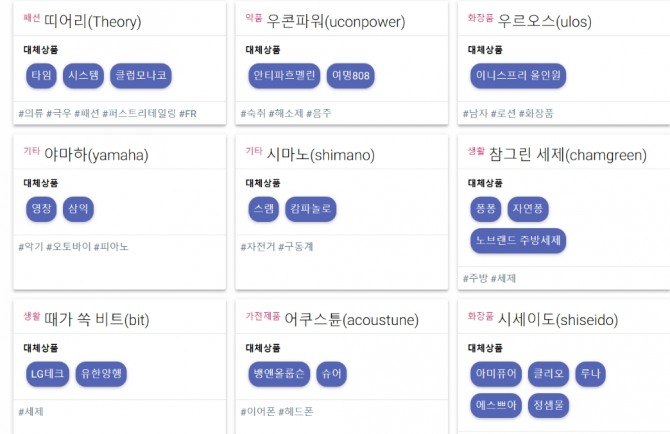Click the 캄파놀로 chip

[311, 209]
